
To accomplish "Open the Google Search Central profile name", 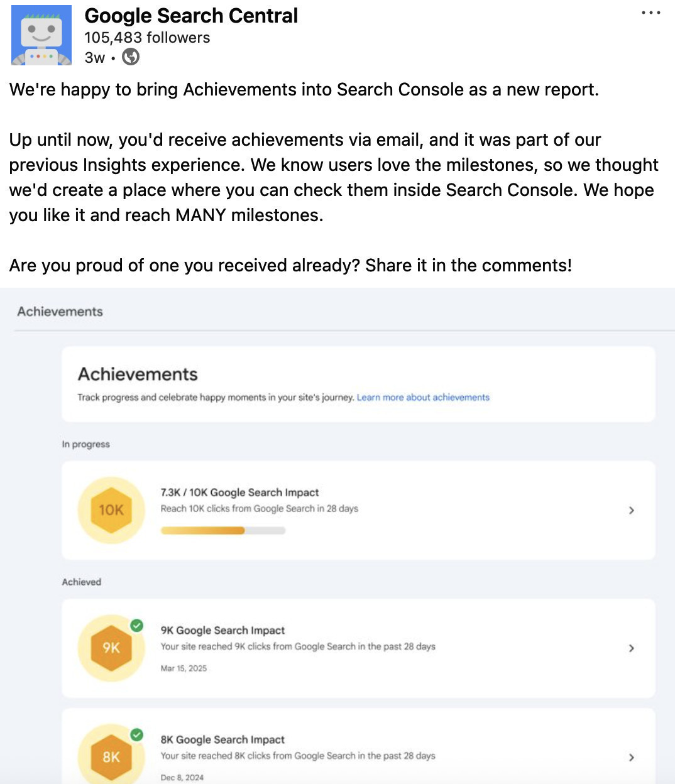I will click(191, 16).
